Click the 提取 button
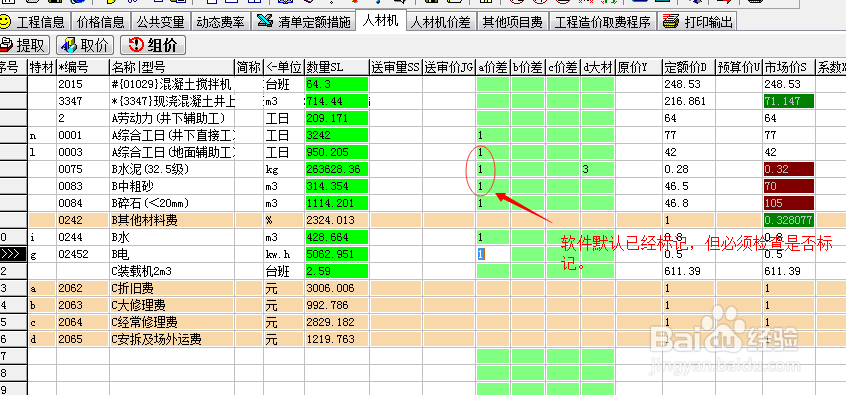846x395 pixels. (x=24, y=45)
